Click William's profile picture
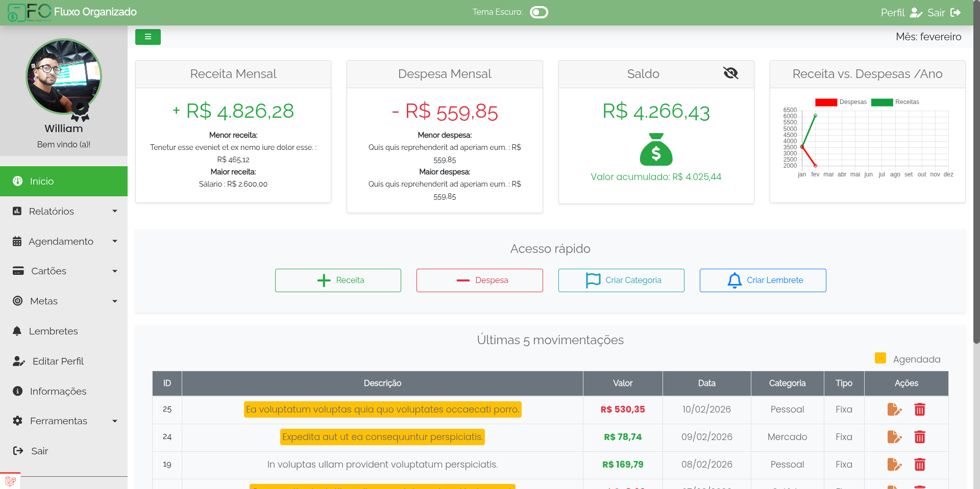This screenshot has height=489, width=980. 64,76
